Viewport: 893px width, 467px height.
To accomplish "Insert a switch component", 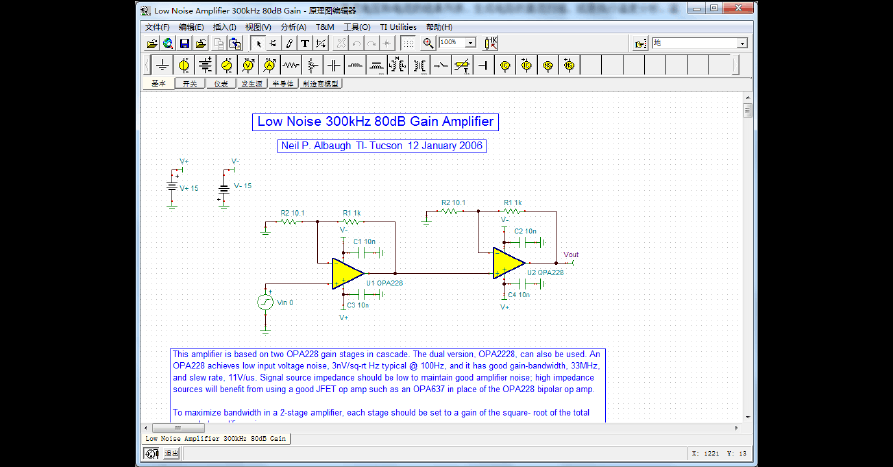I will pyautogui.click(x=440, y=65).
